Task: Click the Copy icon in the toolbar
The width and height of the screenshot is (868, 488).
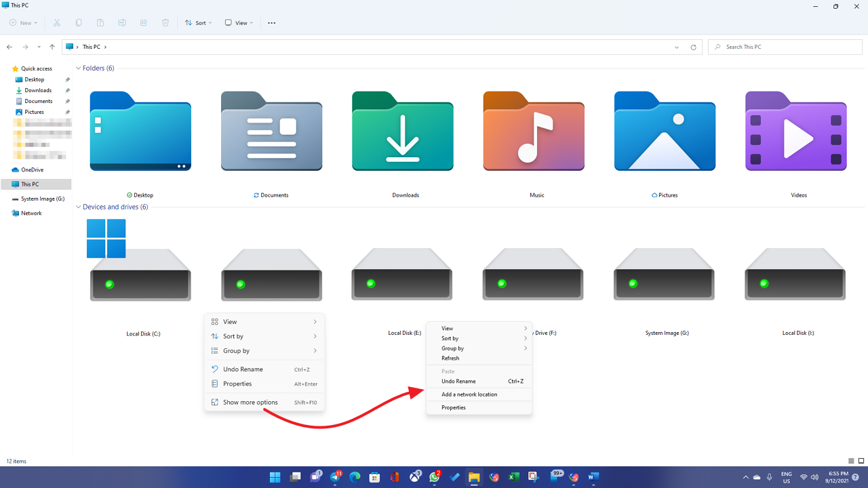Action: pos(79,22)
